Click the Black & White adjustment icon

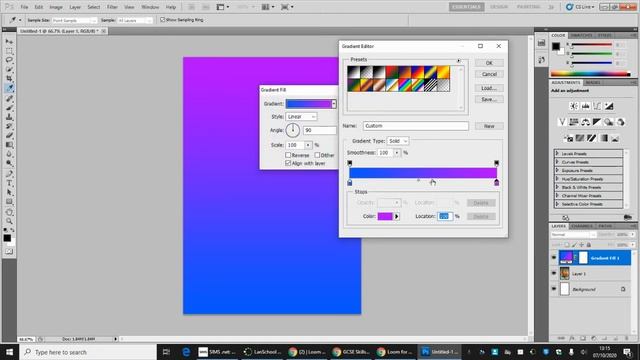pos(597,122)
